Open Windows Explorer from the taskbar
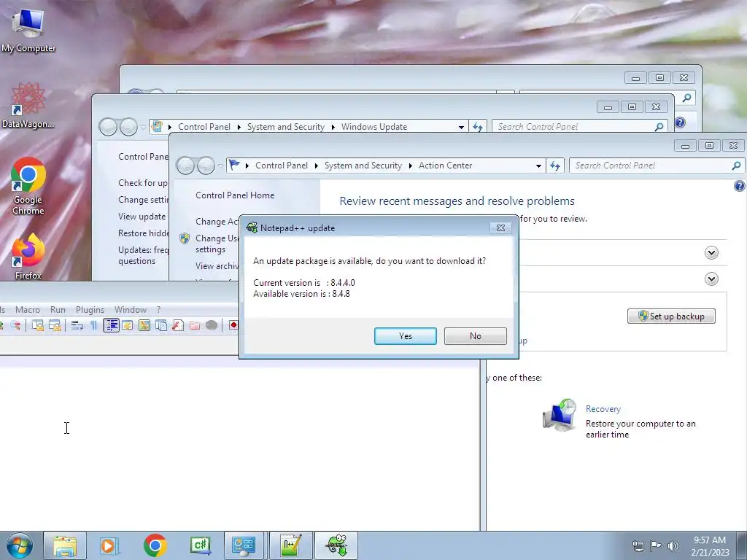 65,545
